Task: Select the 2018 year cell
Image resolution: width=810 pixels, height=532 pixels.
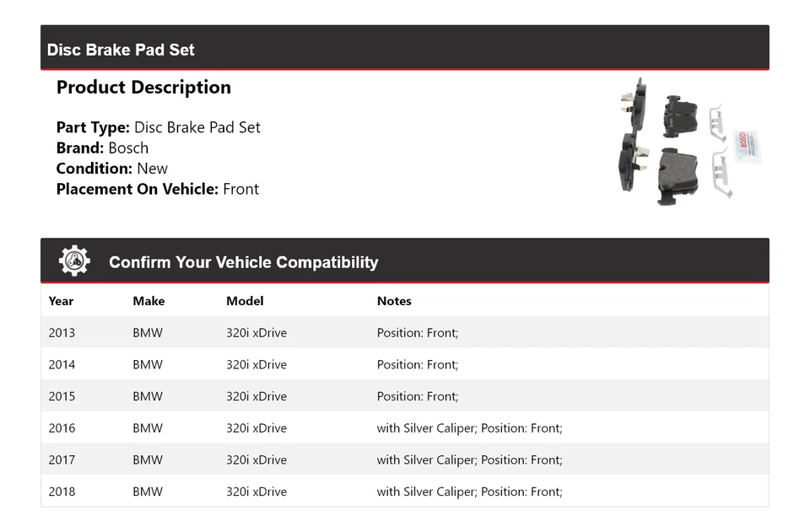Action: tap(62, 492)
